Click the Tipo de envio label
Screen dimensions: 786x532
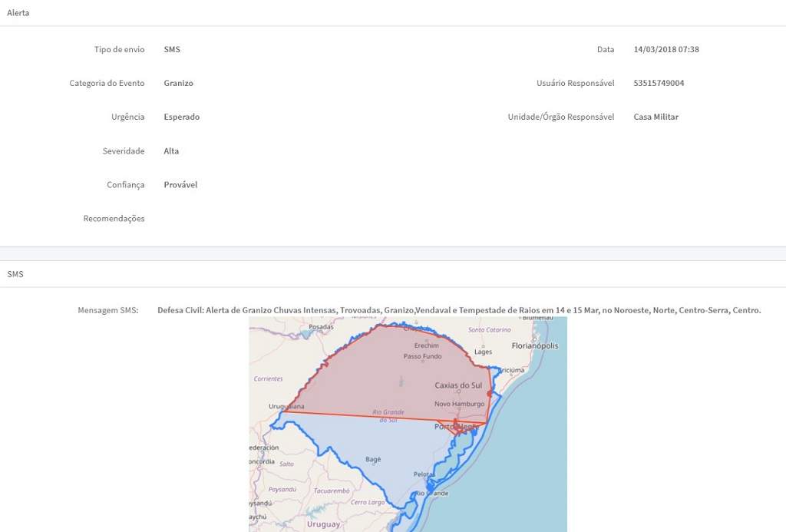click(119, 50)
